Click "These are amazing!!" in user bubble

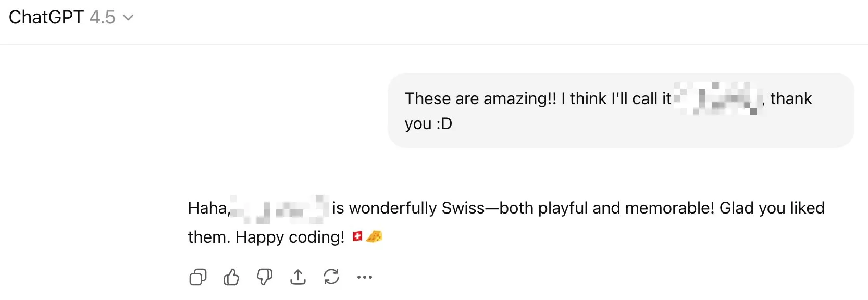[480, 98]
